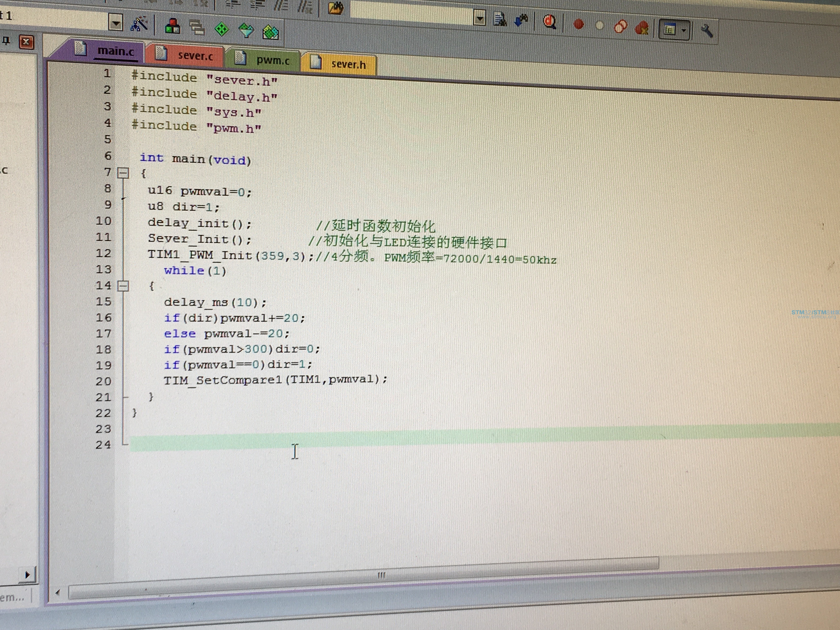This screenshot has height=630, width=840.
Task: Open the window layout icon
Action: [x=670, y=29]
